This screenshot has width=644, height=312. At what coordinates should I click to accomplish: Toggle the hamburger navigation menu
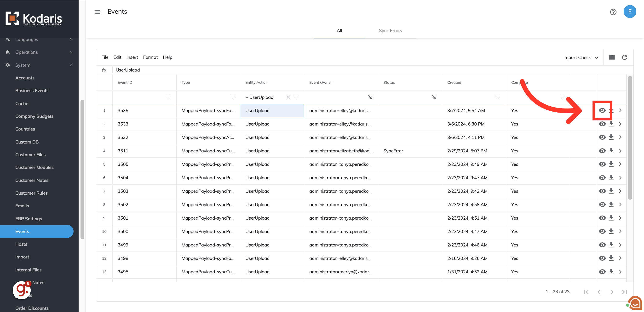[x=97, y=12]
